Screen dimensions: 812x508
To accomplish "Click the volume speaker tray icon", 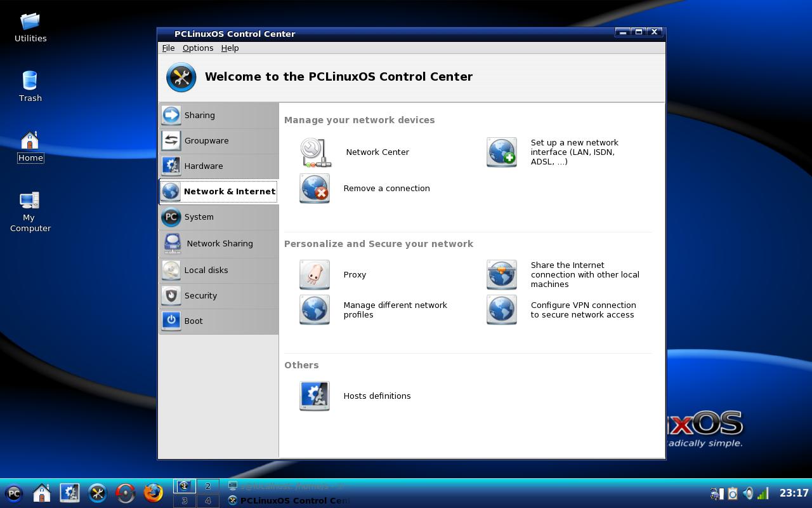I will (x=748, y=493).
